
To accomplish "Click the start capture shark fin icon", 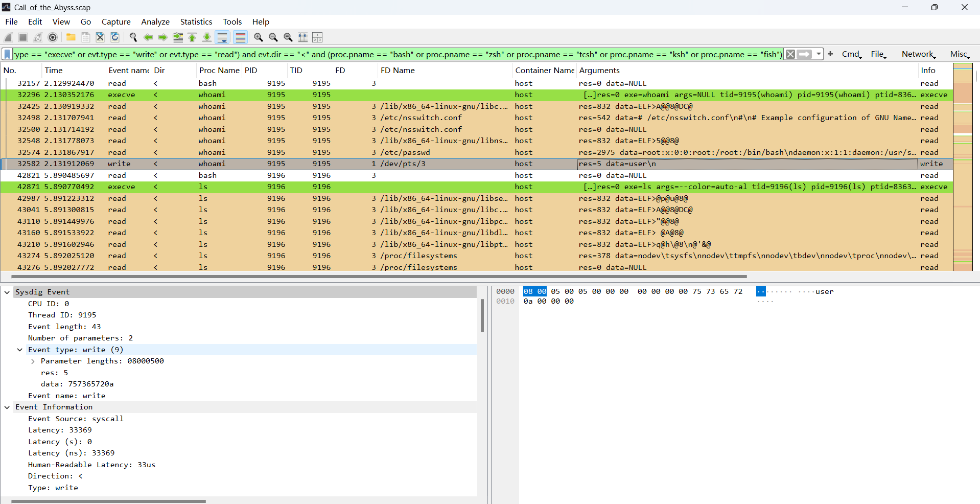I will [9, 37].
